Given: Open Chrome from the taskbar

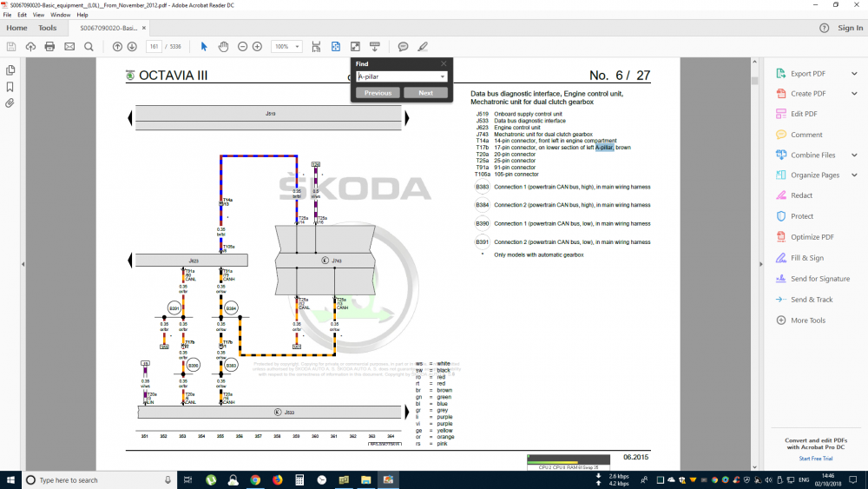Looking at the screenshot, I should click(255, 480).
